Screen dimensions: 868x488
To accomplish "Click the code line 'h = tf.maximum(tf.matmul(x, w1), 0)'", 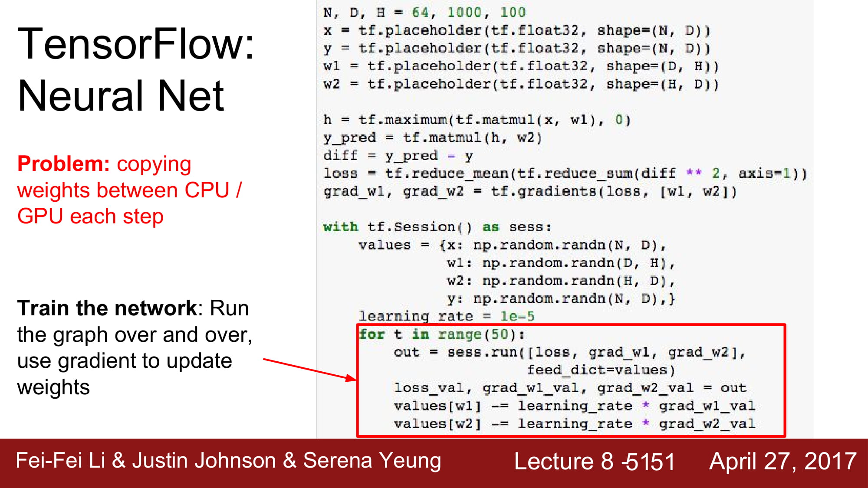I will [x=477, y=119].
